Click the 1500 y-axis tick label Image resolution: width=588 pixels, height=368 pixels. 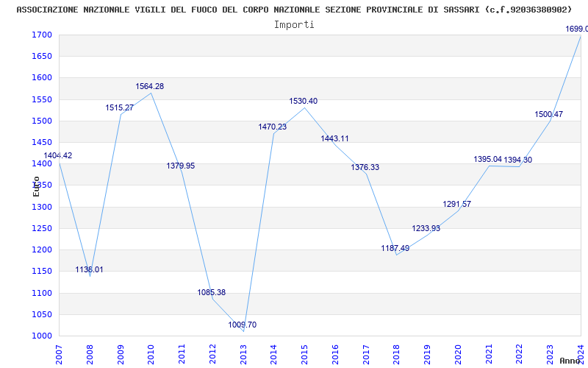point(43,121)
